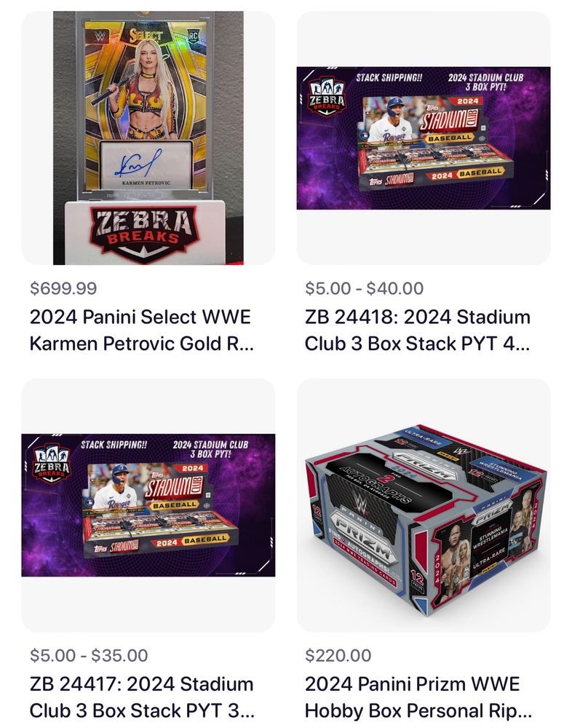Open Panini Prizm WWE hobby box image
This screenshot has width=572, height=728.
pyautogui.click(x=424, y=505)
